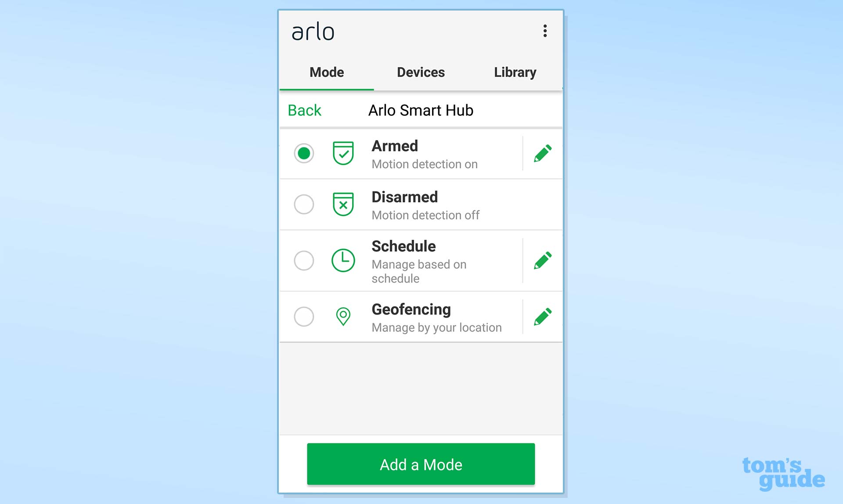Select the Schedule radio button
Screen dimensions: 843x504
click(x=303, y=260)
